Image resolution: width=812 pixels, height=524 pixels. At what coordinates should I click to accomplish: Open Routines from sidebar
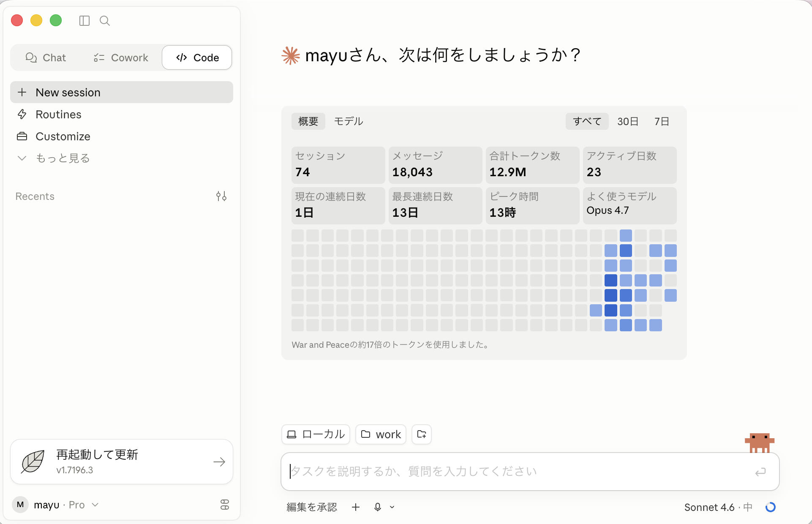pyautogui.click(x=122, y=114)
